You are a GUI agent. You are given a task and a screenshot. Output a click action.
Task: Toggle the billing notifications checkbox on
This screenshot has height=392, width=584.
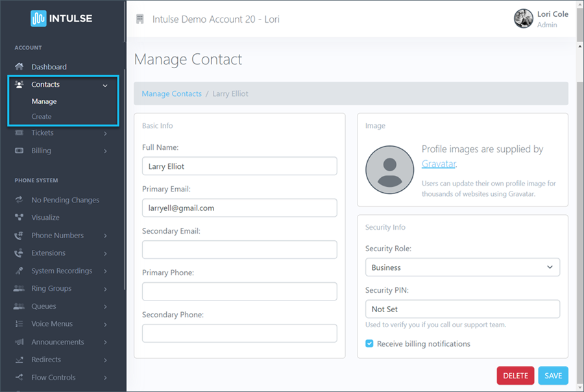coord(369,344)
